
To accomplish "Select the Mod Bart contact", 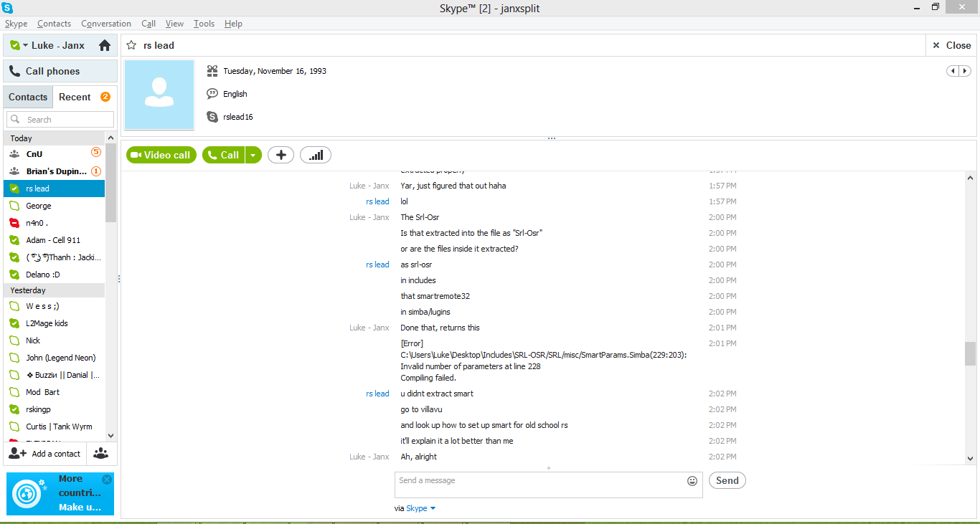I will (x=54, y=392).
